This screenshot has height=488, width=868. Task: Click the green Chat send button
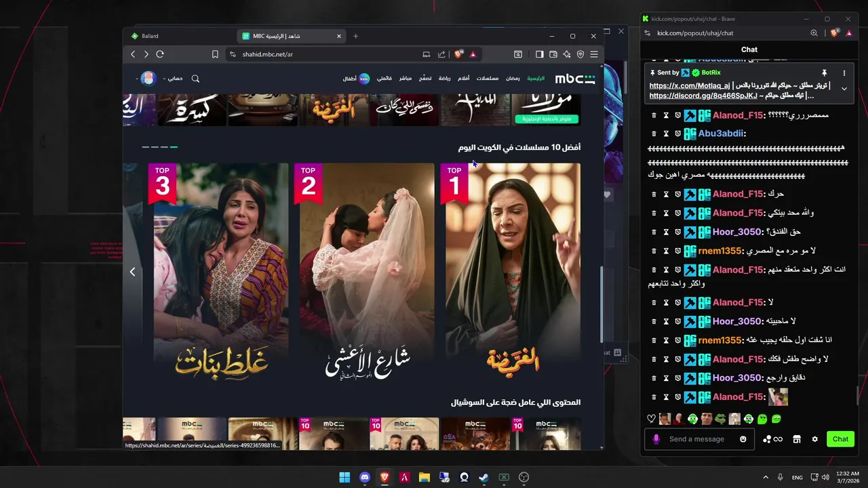point(840,439)
